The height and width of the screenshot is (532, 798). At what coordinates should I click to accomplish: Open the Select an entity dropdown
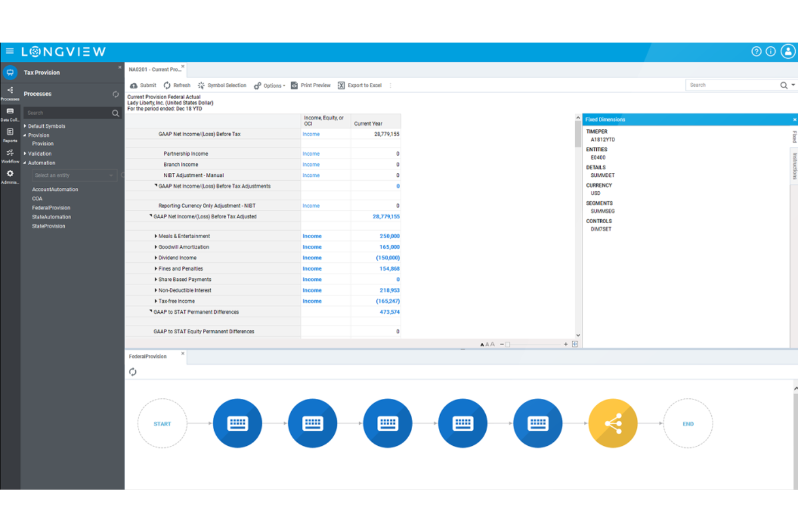74,175
